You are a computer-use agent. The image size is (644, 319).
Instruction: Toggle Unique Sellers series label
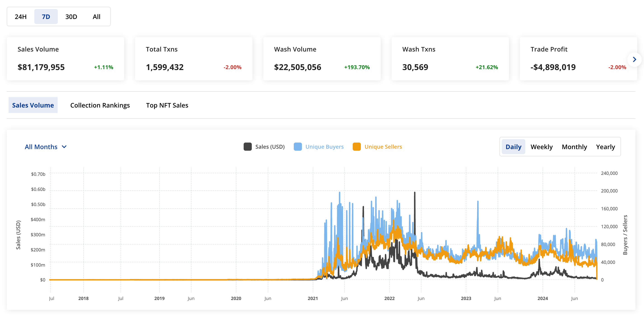[x=383, y=147]
